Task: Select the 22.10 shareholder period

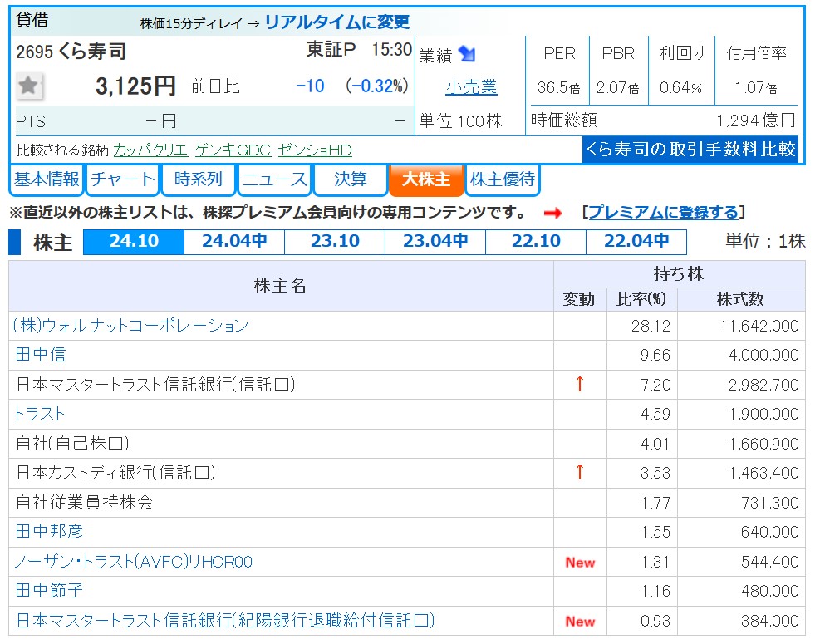Action: click(x=536, y=241)
